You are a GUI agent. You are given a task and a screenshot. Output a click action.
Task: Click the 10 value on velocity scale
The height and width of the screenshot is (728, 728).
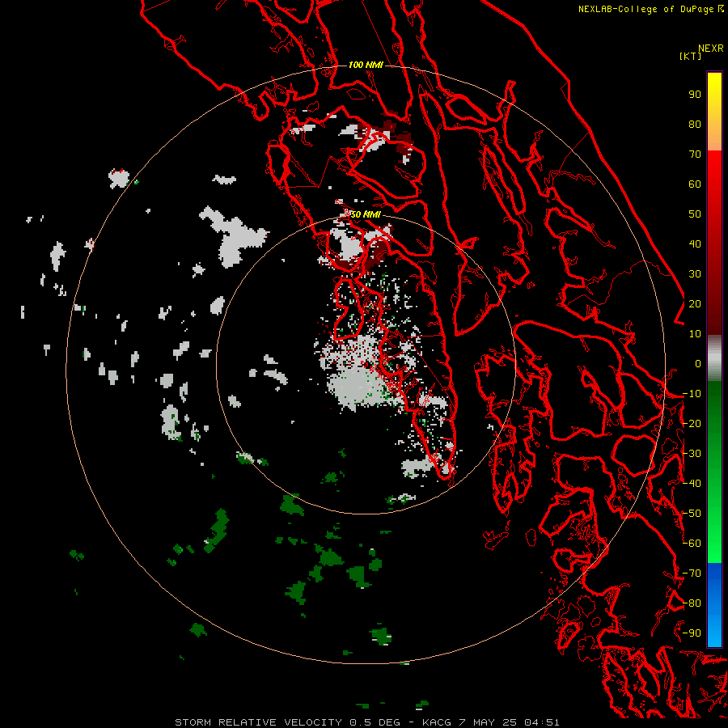click(x=695, y=334)
